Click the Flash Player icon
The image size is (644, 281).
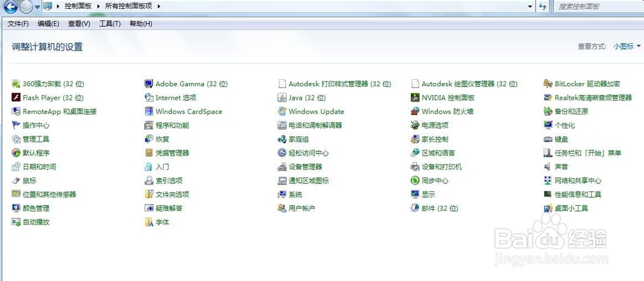tap(16, 98)
